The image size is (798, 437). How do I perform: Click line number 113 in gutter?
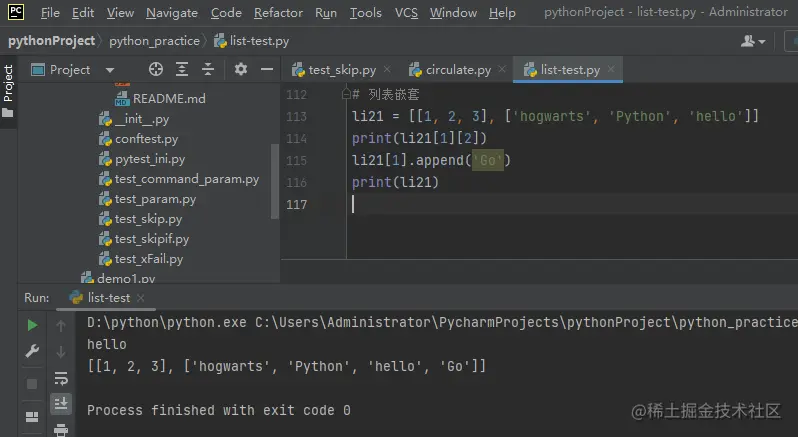point(296,116)
